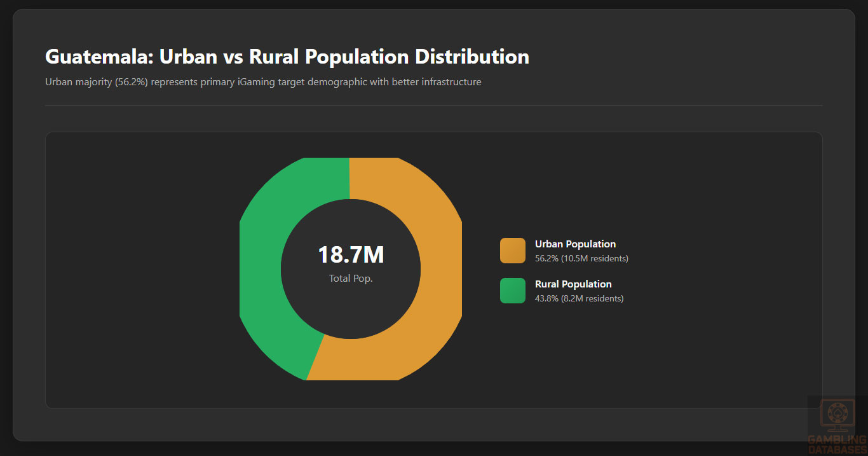Click the green Rural Population legend swatch
Image resolution: width=868 pixels, height=456 pixels.
click(512, 291)
